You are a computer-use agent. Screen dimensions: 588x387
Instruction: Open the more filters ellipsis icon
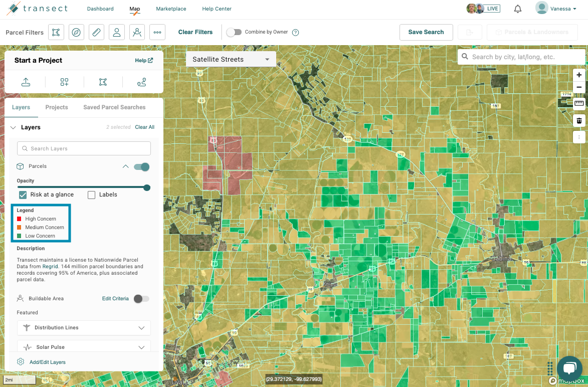click(x=157, y=32)
